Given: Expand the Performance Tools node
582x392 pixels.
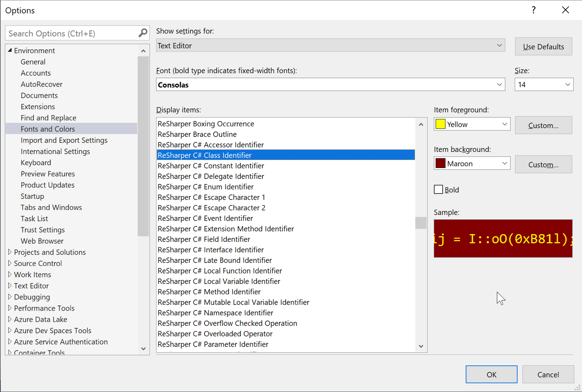Looking at the screenshot, I should coord(10,308).
